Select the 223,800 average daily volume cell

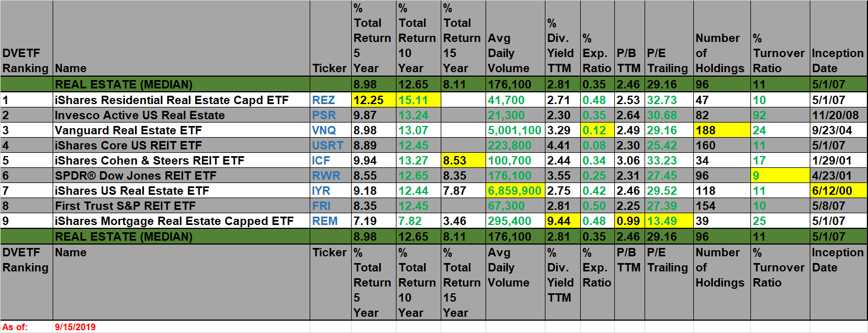pyautogui.click(x=515, y=146)
